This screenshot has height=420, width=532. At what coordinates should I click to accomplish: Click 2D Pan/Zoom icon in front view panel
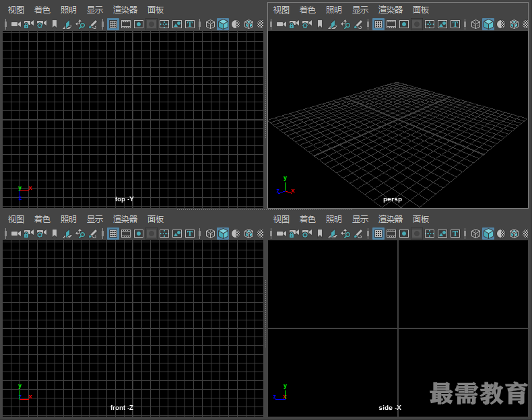coord(80,234)
